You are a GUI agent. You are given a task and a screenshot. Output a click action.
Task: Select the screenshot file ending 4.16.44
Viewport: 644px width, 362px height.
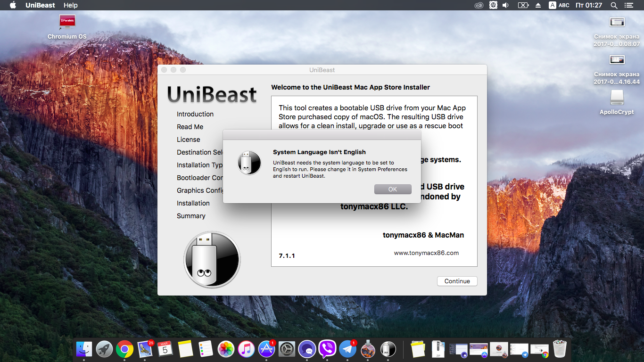click(617, 69)
